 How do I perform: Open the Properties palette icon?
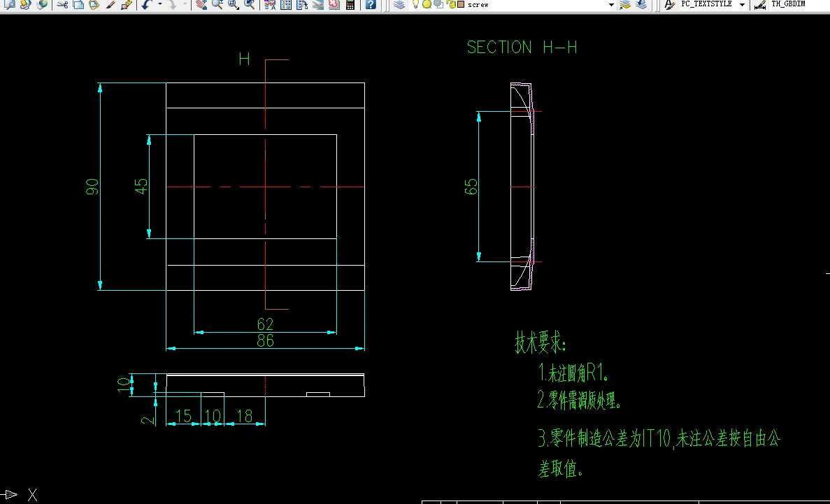270,4
